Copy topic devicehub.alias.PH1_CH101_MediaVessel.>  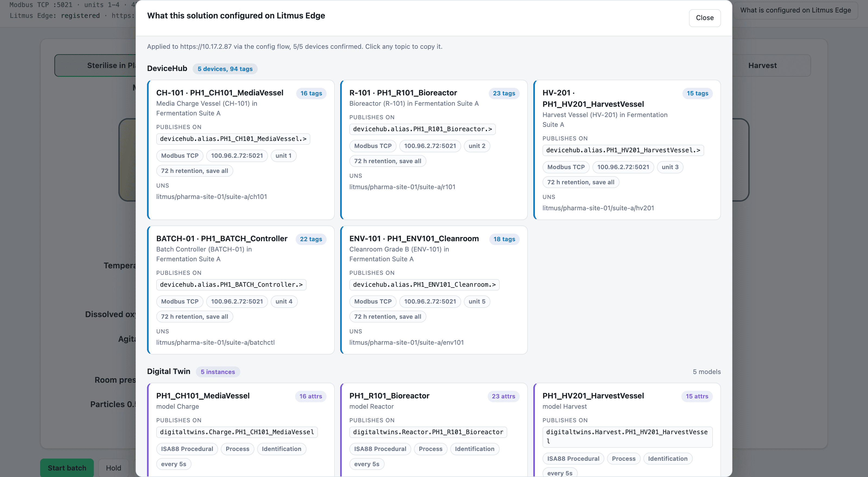coord(233,139)
